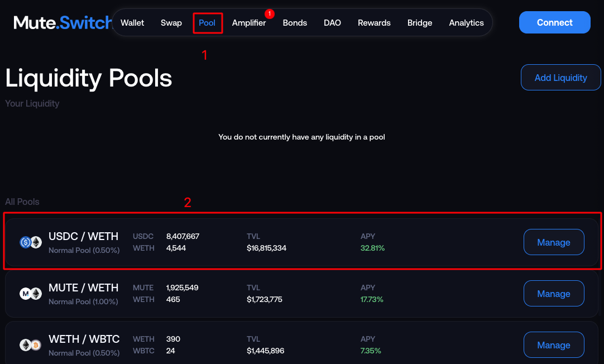Click the Your Liquidity heading
Viewport: 604px width, 364px height.
point(32,104)
